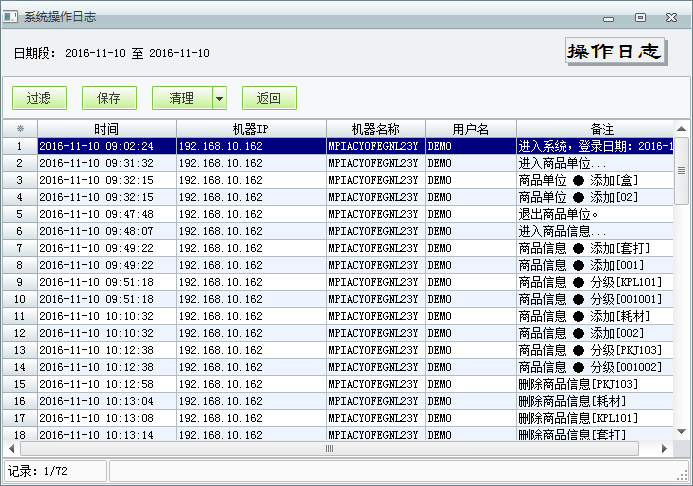This screenshot has height=486, width=693.
Task: Click the 操作日志 title banner
Action: click(x=615, y=52)
